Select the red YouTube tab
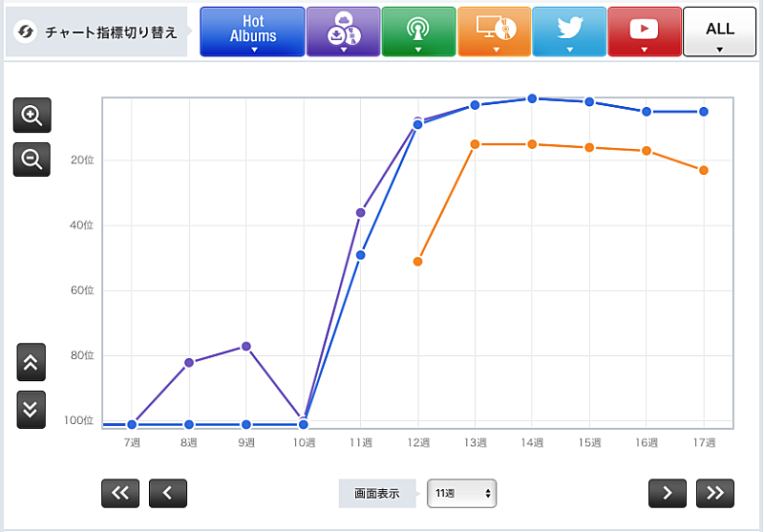This screenshot has height=532, width=764. [644, 32]
